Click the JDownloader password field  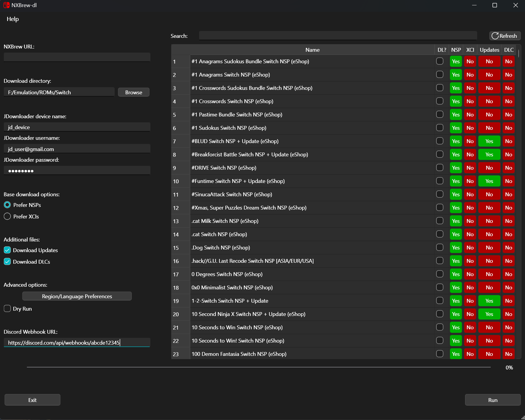click(77, 171)
